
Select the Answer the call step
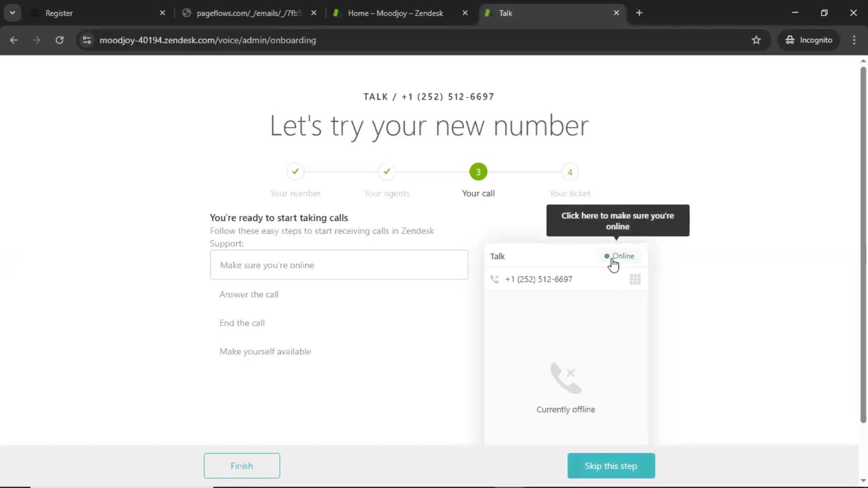pyautogui.click(x=249, y=295)
